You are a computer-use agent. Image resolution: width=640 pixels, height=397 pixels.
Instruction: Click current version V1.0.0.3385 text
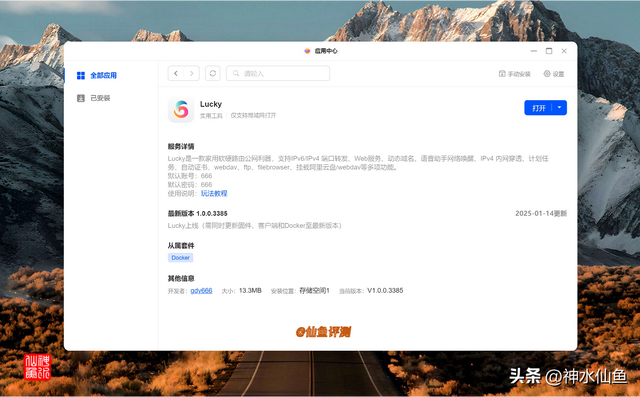385,291
